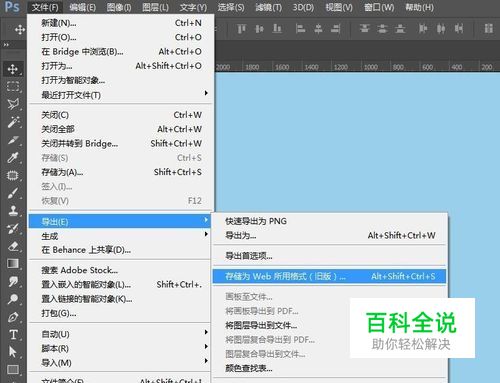Click the distribute top edges icon
500x383 pixels.
[x=364, y=29]
